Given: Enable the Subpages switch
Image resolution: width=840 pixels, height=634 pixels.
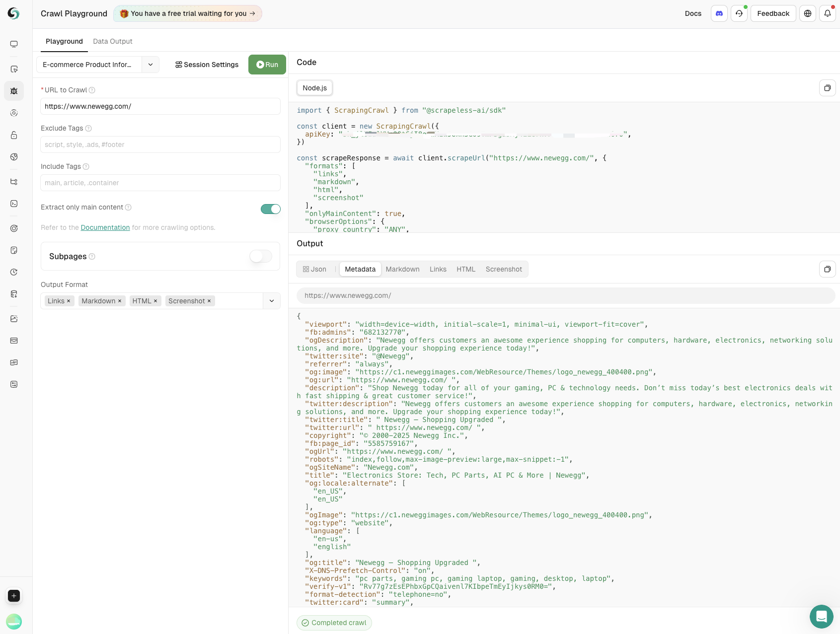Looking at the screenshot, I should (x=261, y=256).
